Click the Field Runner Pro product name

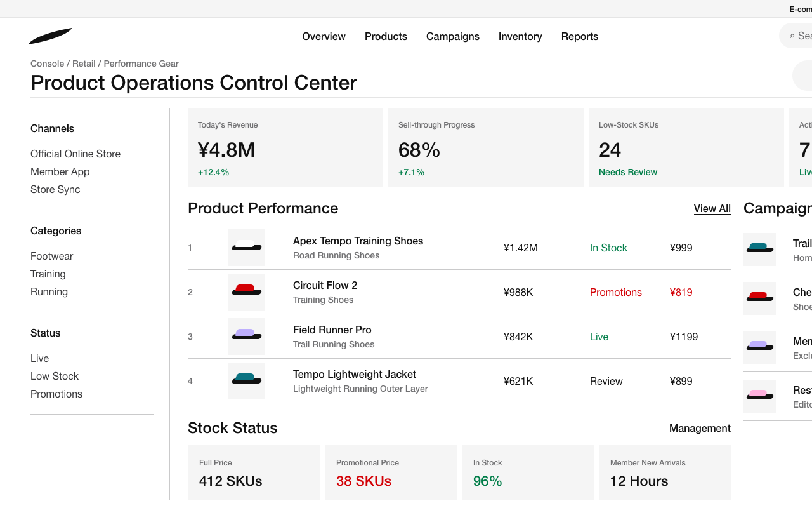(x=332, y=330)
